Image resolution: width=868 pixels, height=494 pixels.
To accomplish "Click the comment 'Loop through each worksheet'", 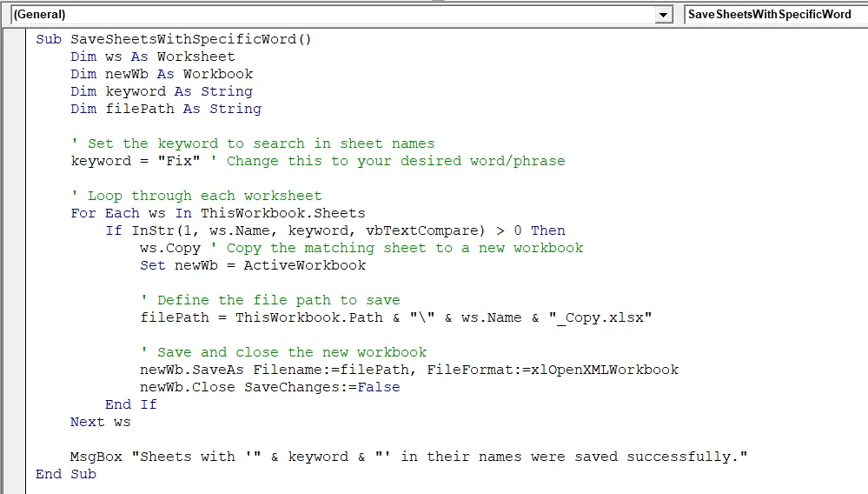I will (x=196, y=196).
